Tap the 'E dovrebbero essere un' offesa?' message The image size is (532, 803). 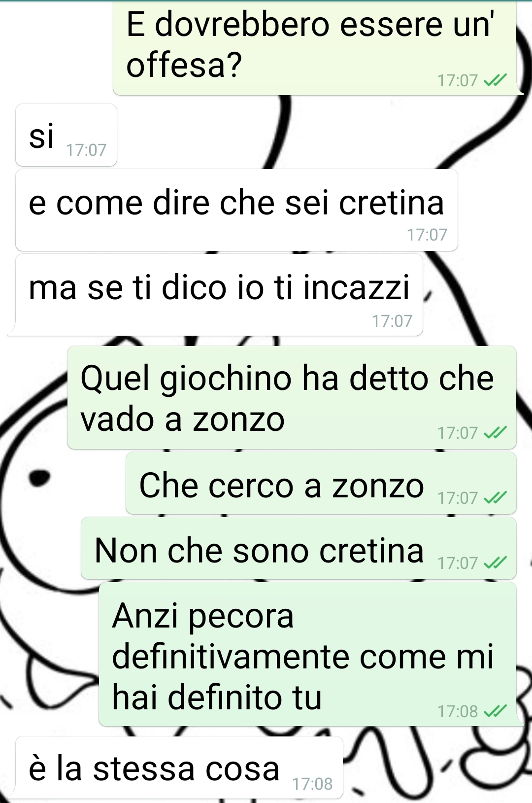pyautogui.click(x=315, y=48)
